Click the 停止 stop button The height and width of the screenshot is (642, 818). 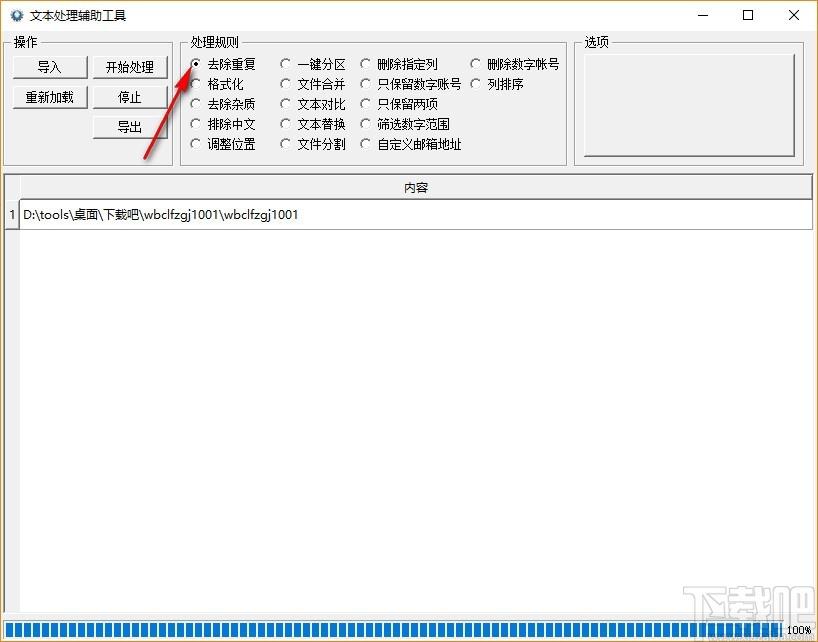coord(130,97)
